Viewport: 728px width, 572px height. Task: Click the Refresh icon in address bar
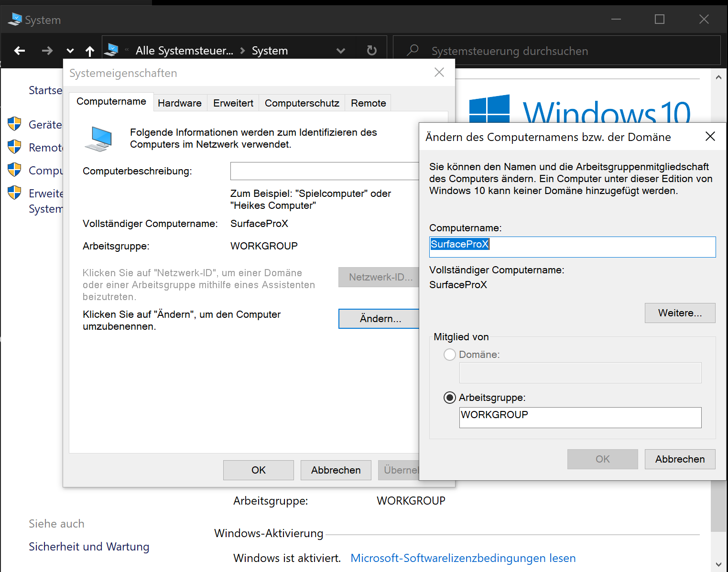coord(371,51)
